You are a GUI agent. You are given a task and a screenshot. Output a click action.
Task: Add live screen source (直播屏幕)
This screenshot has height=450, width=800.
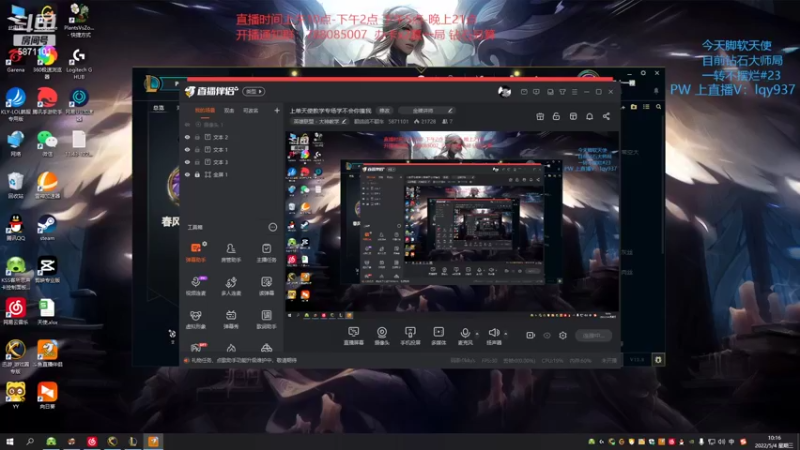pos(354,336)
